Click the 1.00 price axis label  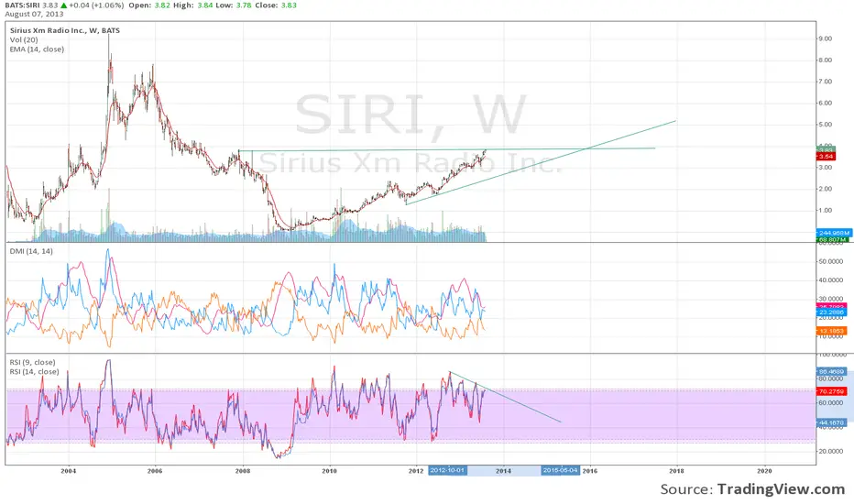click(x=825, y=211)
